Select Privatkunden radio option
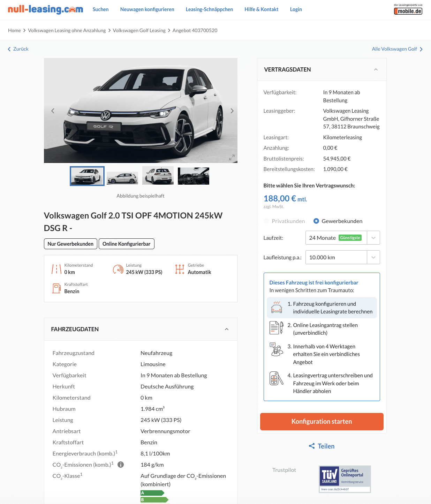 pos(266,221)
